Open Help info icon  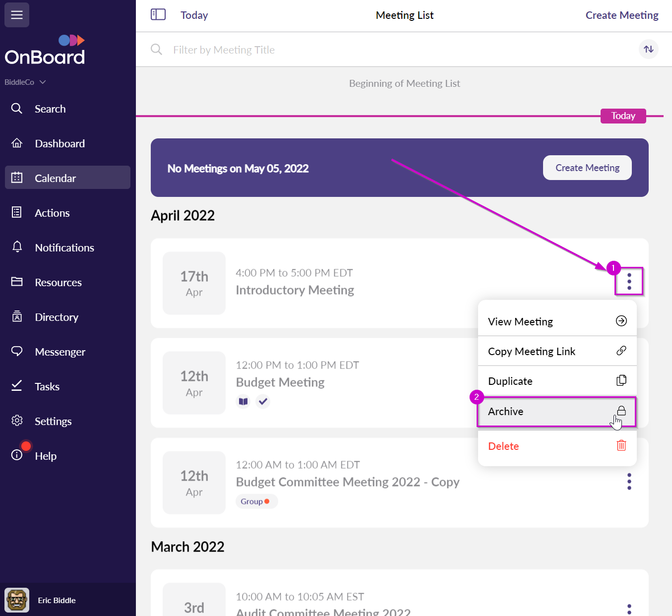17,455
